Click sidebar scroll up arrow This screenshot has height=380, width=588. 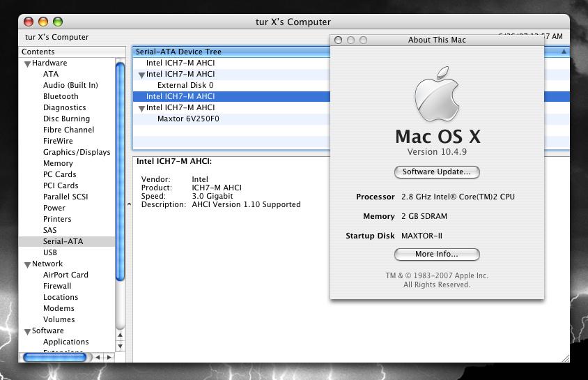[x=120, y=335]
